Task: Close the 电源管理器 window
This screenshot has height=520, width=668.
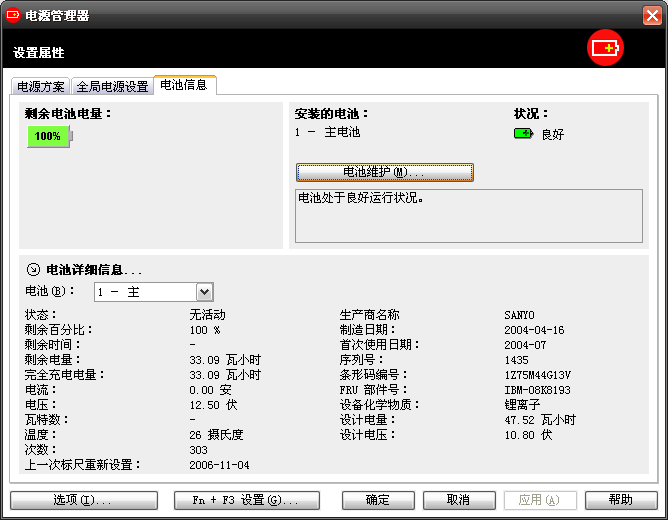Action: point(652,15)
